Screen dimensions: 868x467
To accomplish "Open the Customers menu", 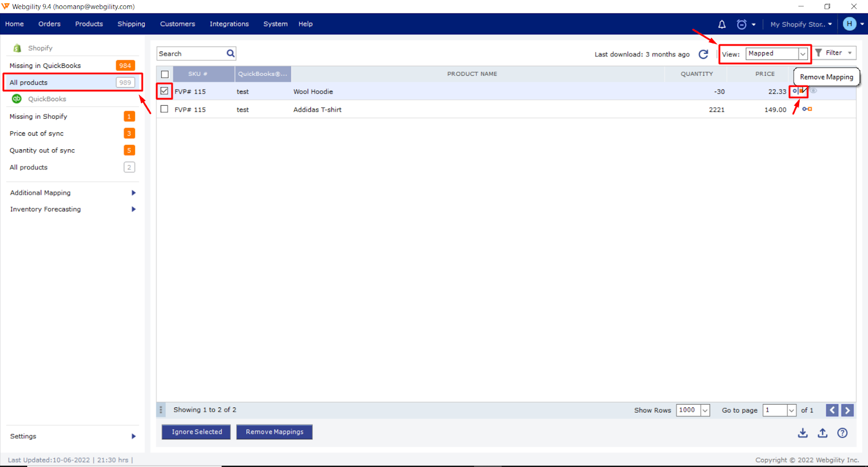I will [177, 24].
